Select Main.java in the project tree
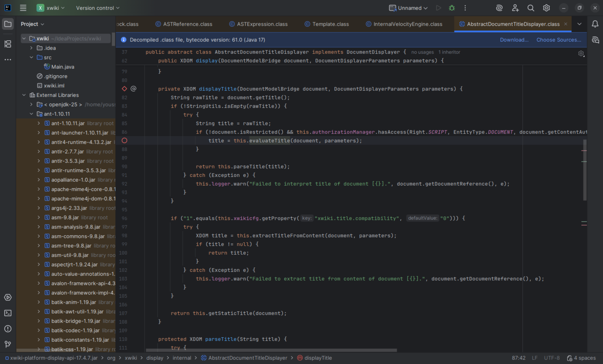The width and height of the screenshot is (603, 364). point(63,67)
